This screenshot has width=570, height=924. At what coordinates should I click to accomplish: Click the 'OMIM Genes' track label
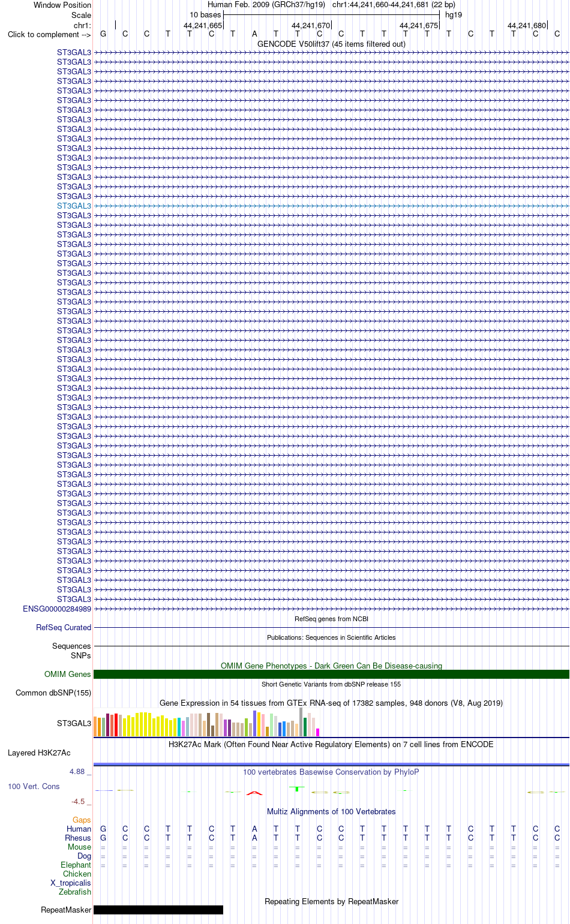coord(68,674)
